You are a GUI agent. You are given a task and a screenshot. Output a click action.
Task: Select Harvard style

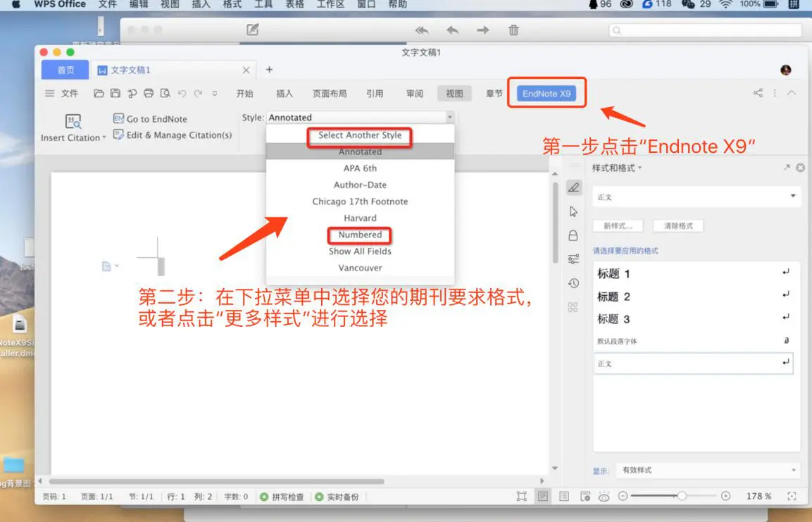pos(360,218)
